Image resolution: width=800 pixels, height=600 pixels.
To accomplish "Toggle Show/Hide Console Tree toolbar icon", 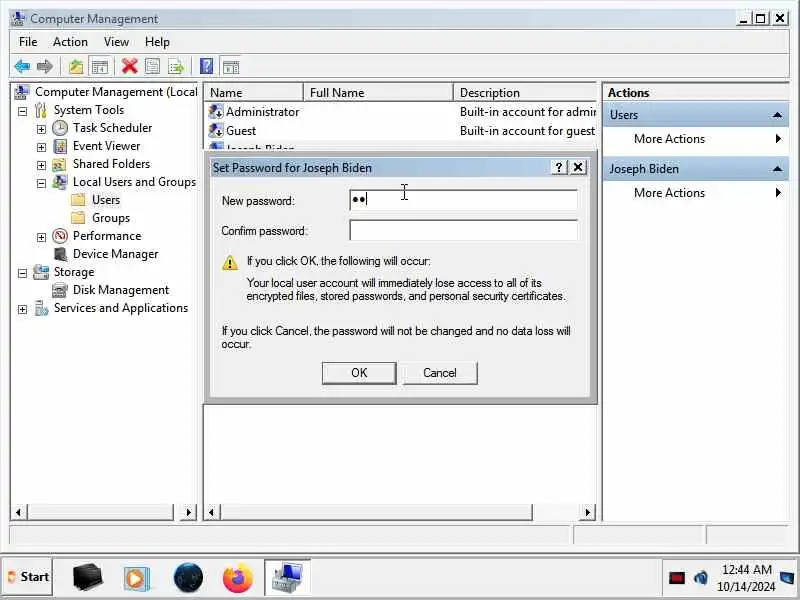I will 100,66.
